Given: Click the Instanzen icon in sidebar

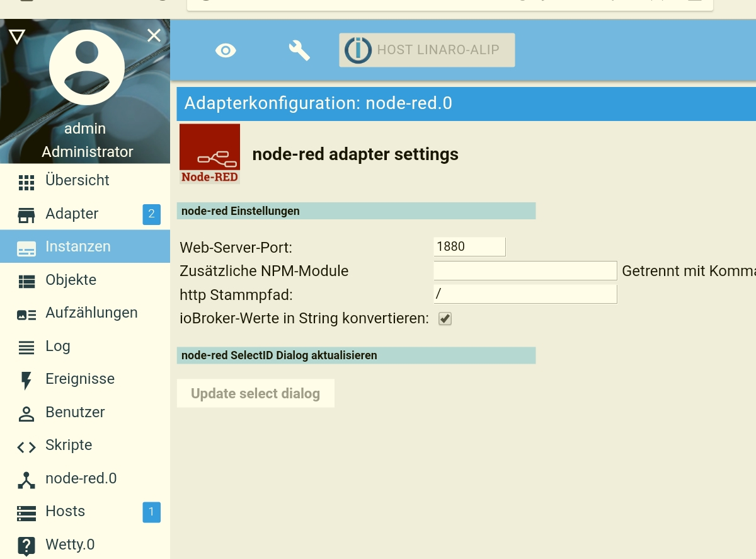Looking at the screenshot, I should pyautogui.click(x=26, y=248).
